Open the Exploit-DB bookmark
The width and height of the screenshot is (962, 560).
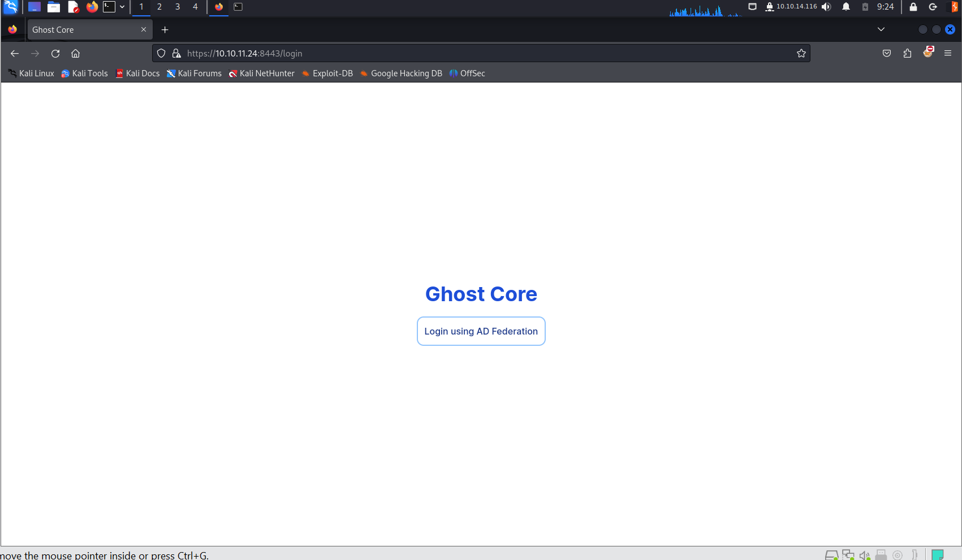pyautogui.click(x=327, y=73)
